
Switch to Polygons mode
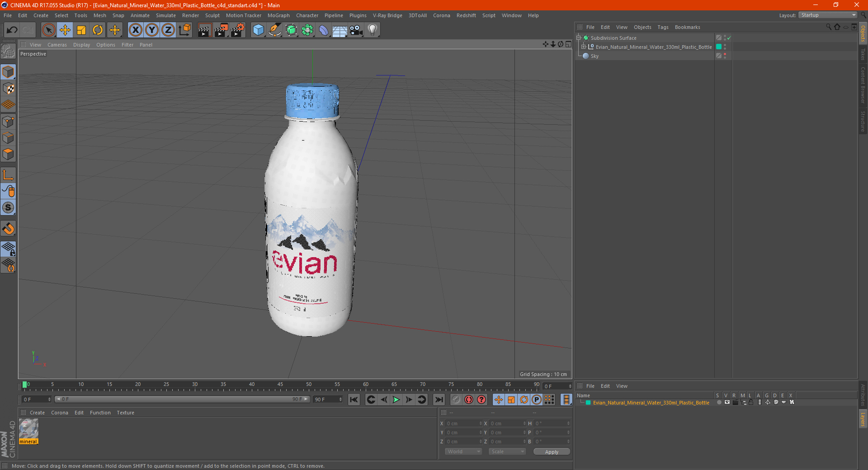pos(8,154)
